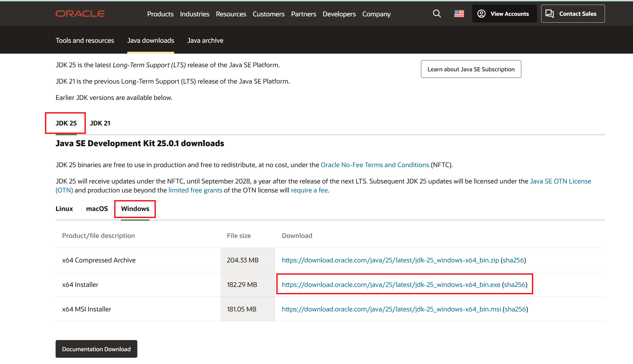
Task: Select the macOS platform tab
Action: click(x=97, y=209)
